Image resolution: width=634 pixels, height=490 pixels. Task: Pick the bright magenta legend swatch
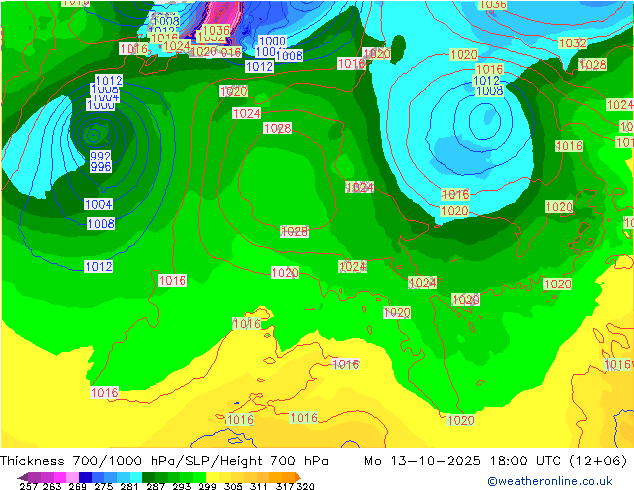[60, 477]
